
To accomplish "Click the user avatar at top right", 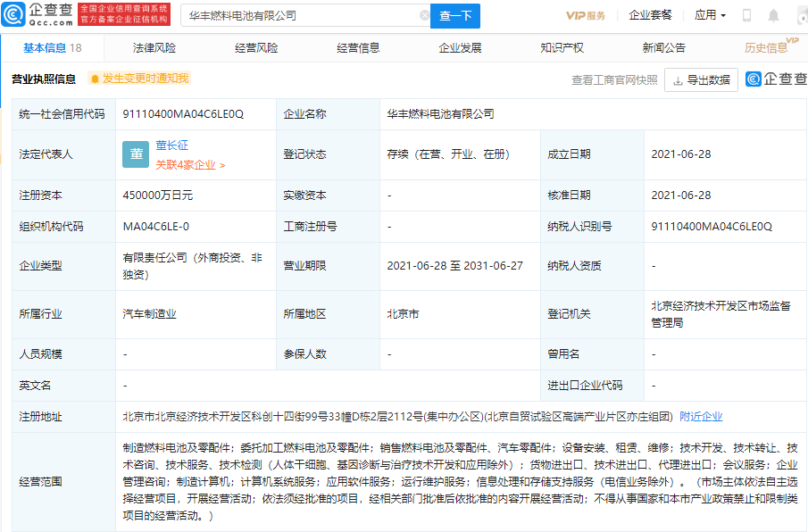I will pos(801,15).
